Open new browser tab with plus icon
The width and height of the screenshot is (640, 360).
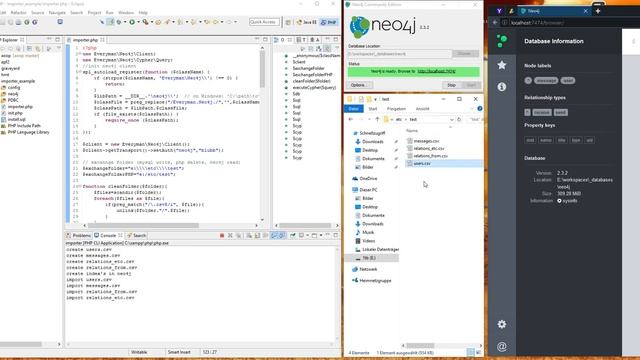pos(598,11)
